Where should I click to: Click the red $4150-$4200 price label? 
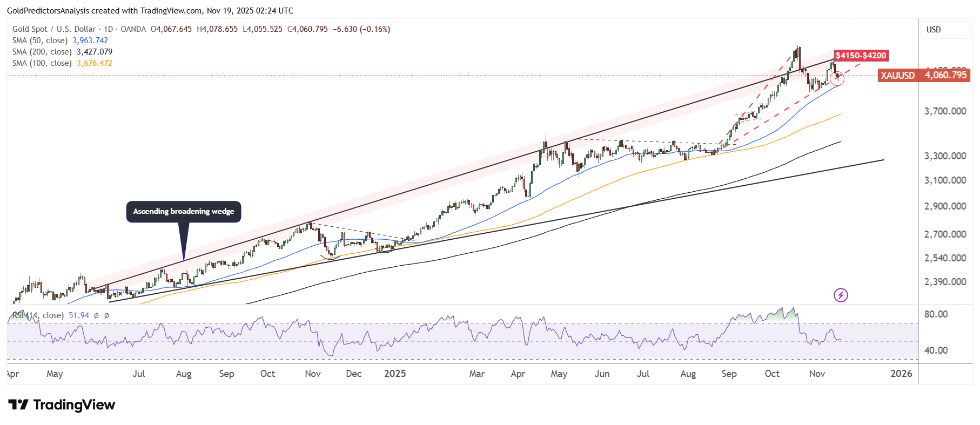point(861,56)
